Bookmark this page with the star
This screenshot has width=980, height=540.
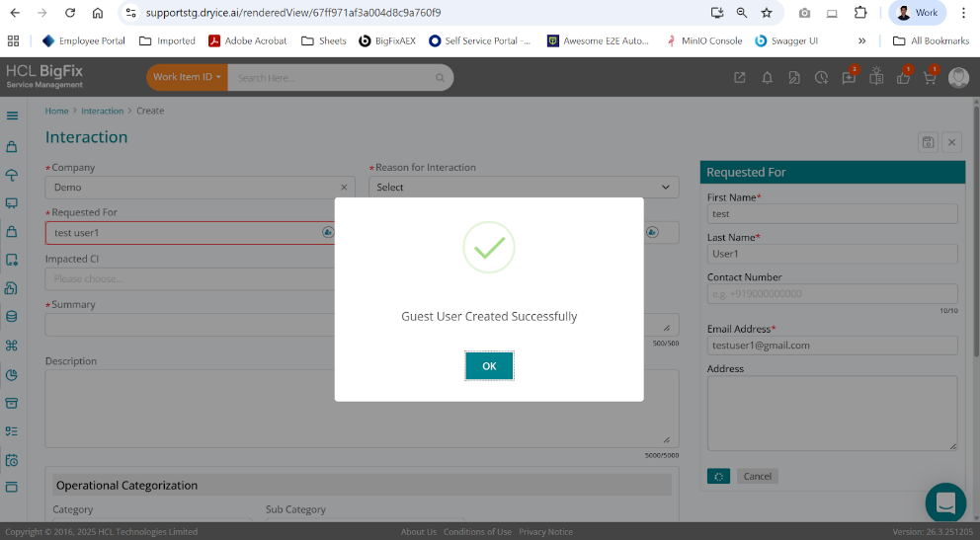click(x=767, y=13)
